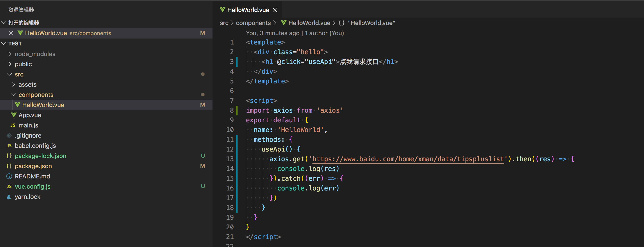Click the yarn icon beside yarn.lock

pyautogui.click(x=9, y=197)
